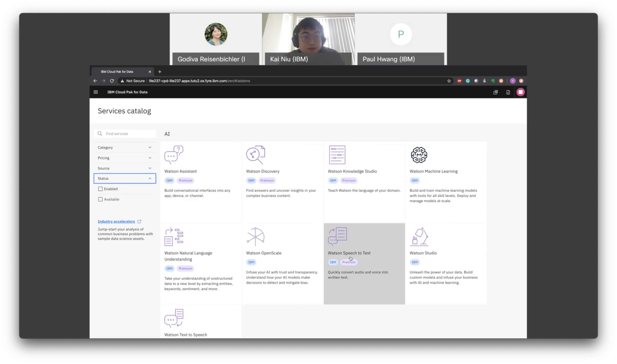The height and width of the screenshot is (364, 617).
Task: Click the Watson Knowledge Studio document icon
Action: click(x=337, y=155)
